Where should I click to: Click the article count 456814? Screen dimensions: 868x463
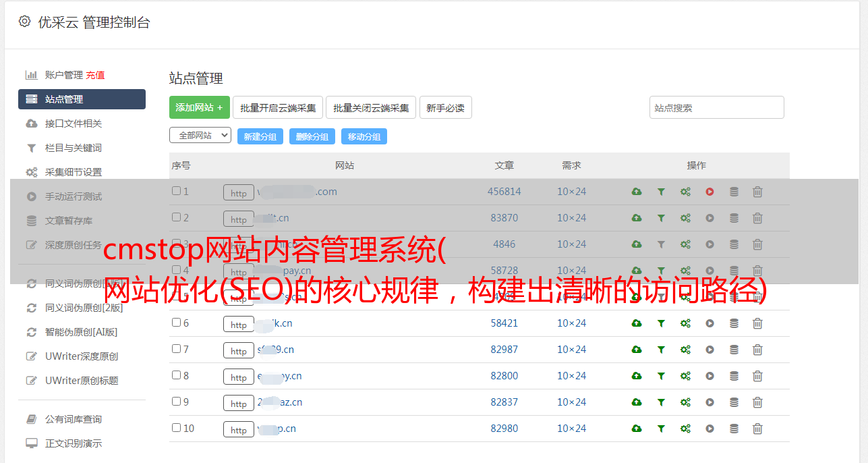click(504, 192)
